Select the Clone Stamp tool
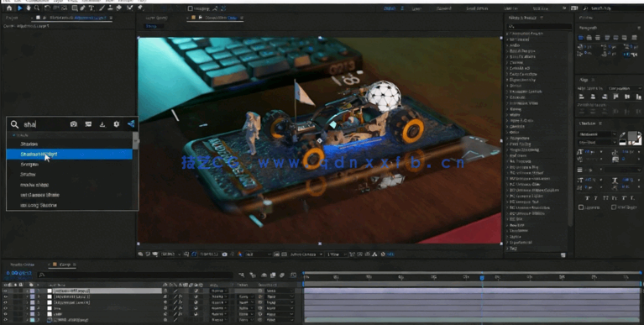The image size is (644, 325). [110, 8]
